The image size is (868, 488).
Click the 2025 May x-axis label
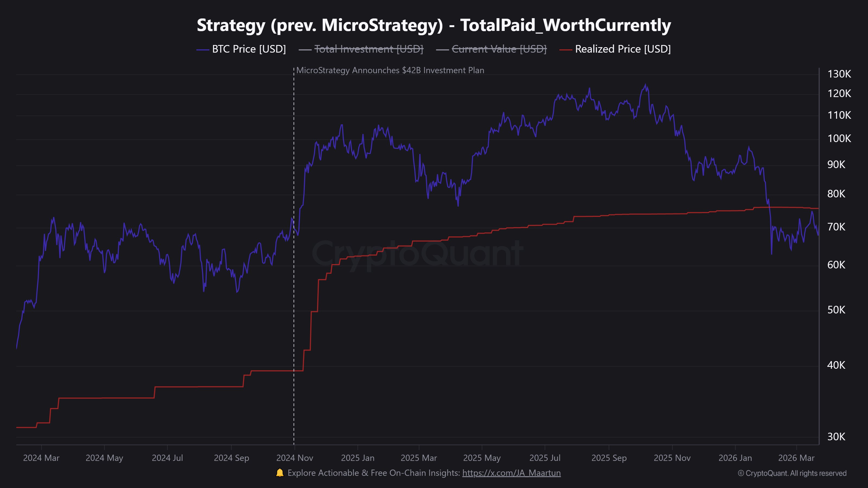click(482, 458)
